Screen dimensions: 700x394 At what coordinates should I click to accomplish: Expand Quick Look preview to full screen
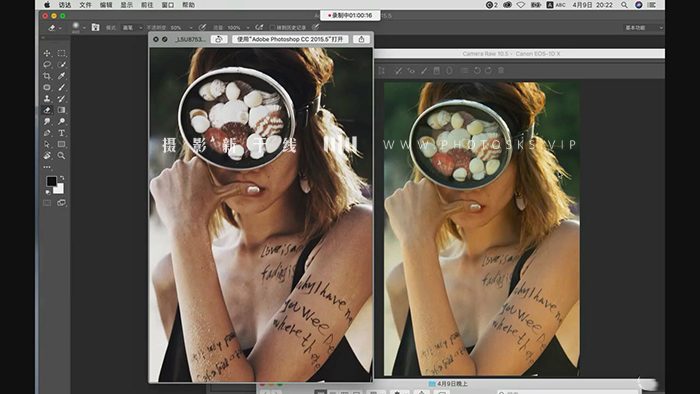click(165, 39)
